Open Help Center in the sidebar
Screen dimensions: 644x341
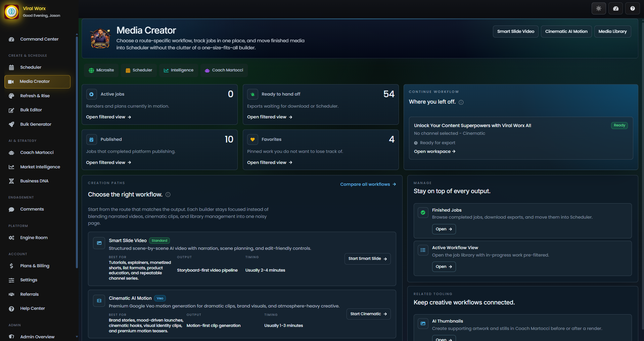[38, 308]
